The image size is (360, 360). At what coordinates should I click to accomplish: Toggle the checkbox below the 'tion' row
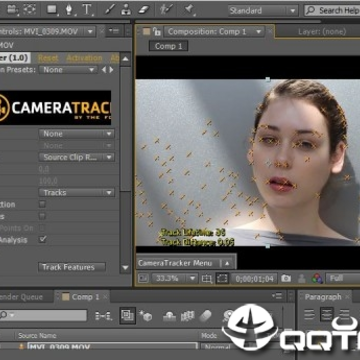tap(42, 216)
